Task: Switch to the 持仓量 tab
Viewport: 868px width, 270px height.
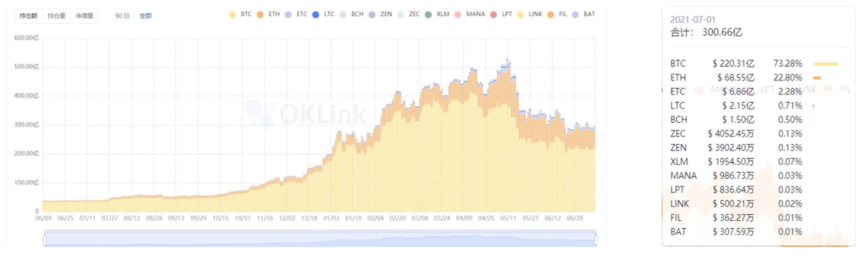Action: [x=57, y=15]
